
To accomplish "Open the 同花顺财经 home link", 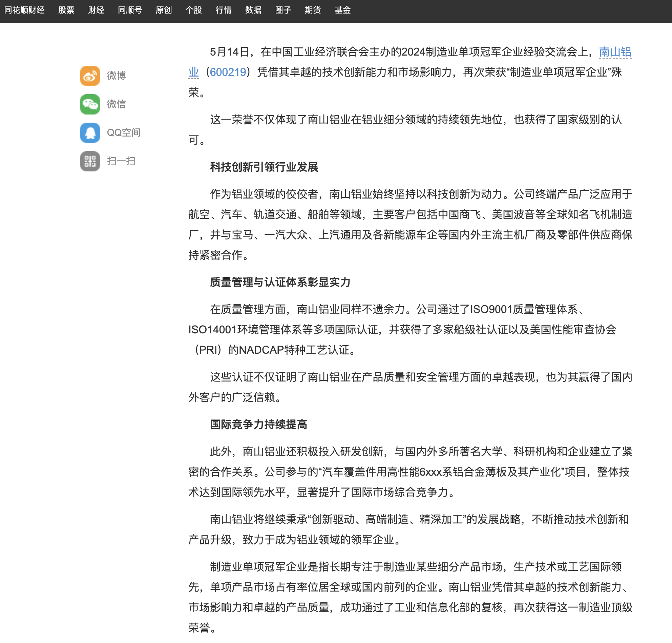I will pos(24,10).
